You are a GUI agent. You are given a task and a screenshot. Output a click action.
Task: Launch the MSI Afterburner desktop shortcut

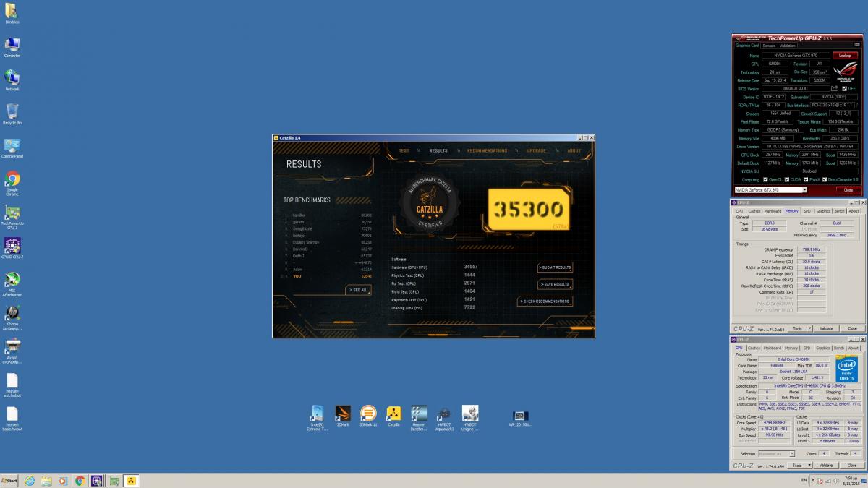point(12,284)
